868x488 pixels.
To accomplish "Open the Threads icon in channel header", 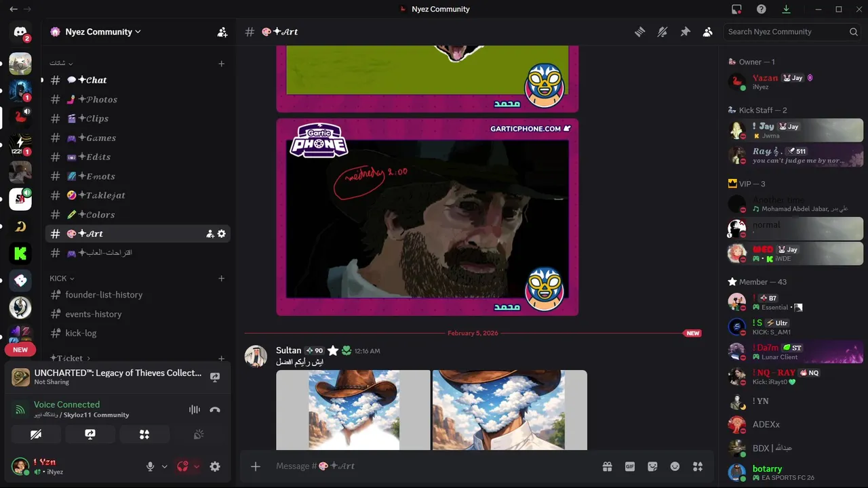I will coord(639,32).
